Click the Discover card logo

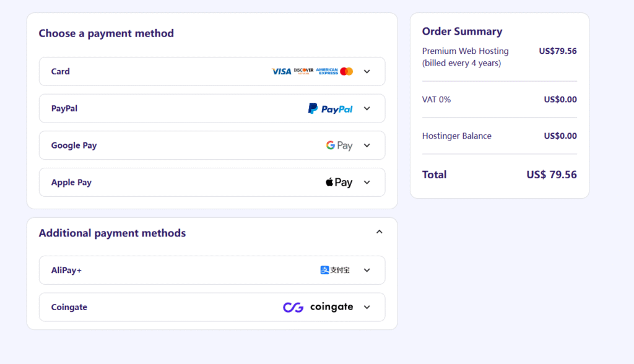click(x=303, y=71)
